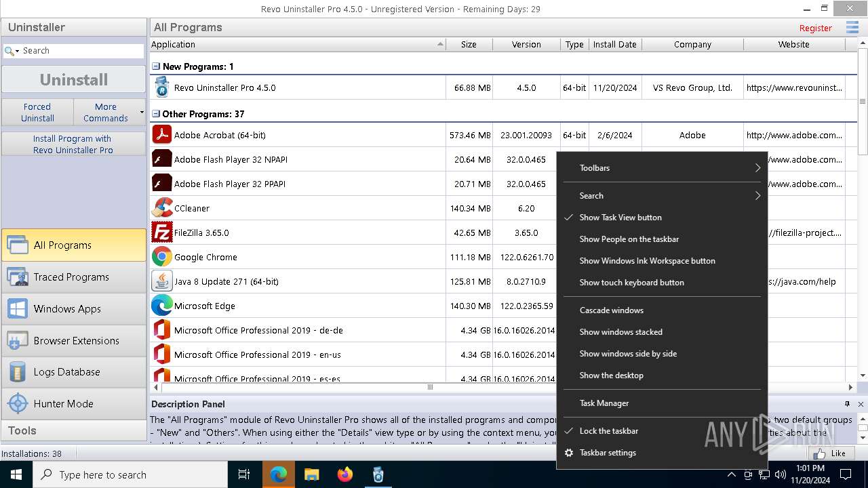Click the program list vertical scrollbar down arrow

863,375
